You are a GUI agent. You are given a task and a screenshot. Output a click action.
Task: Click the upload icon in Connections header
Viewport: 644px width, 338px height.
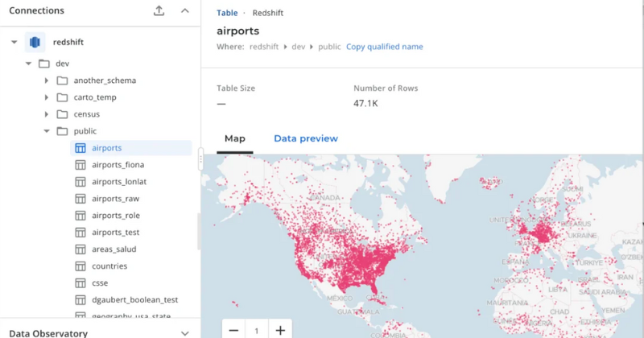(x=159, y=10)
